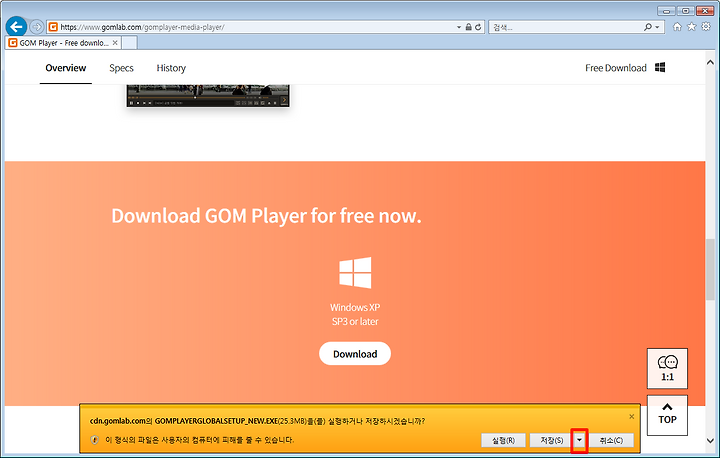The width and height of the screenshot is (720, 458).
Task: Close the GOM Player browser tab
Action: (115, 43)
